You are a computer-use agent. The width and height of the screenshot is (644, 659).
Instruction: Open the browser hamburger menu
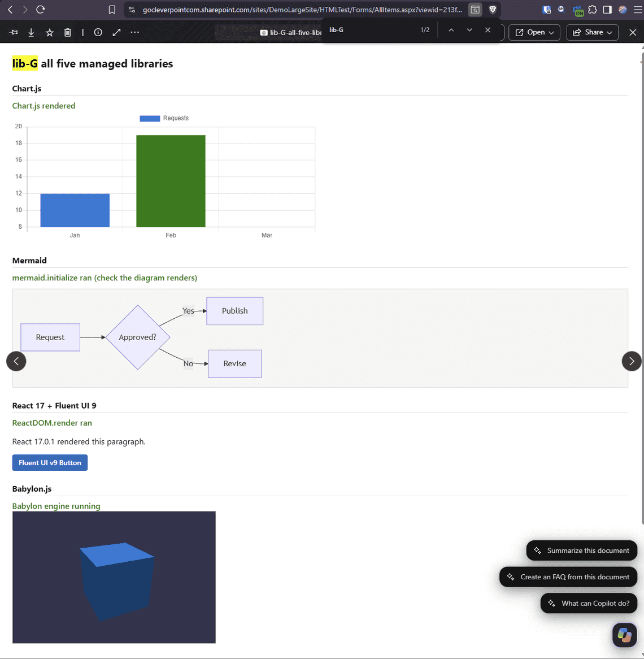(638, 9)
